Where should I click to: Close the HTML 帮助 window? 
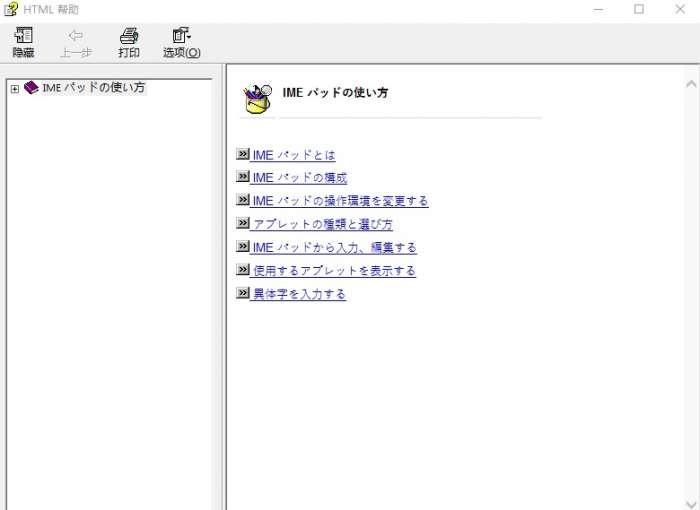coord(680,9)
